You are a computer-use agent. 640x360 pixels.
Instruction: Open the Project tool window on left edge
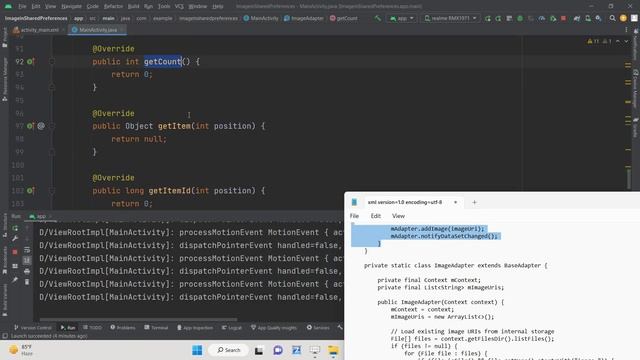(4, 39)
